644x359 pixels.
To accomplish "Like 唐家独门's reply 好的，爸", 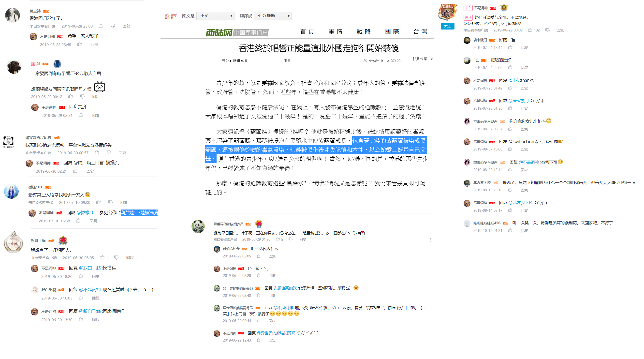I will [510, 47].
